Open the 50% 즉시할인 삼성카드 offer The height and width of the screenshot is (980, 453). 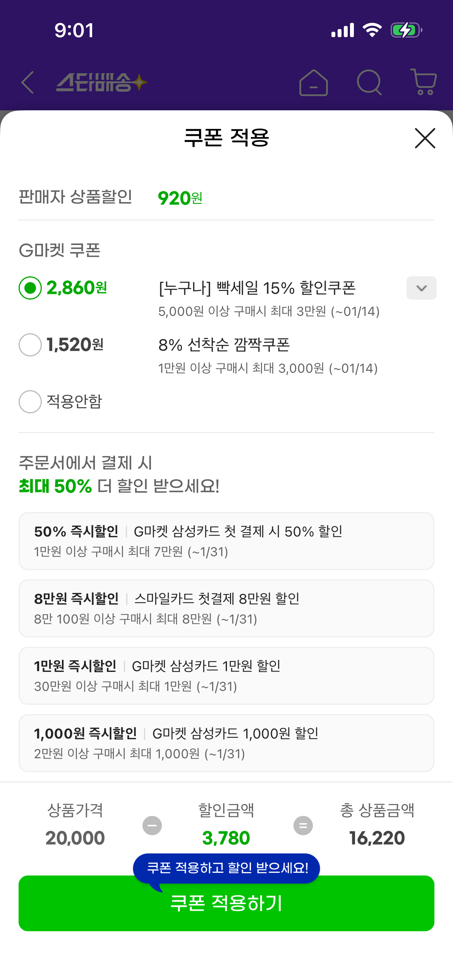(x=226, y=541)
